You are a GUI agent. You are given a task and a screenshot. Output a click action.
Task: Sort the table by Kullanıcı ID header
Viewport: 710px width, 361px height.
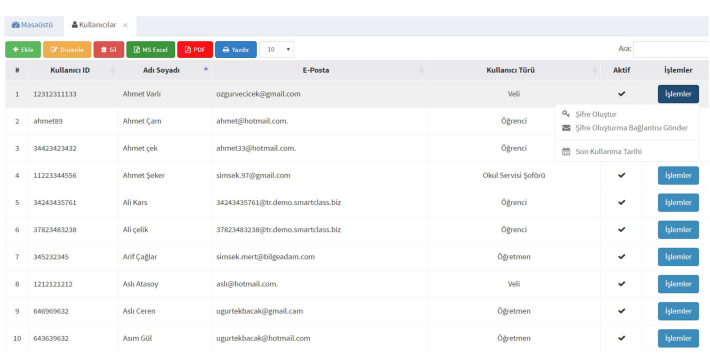tap(70, 70)
